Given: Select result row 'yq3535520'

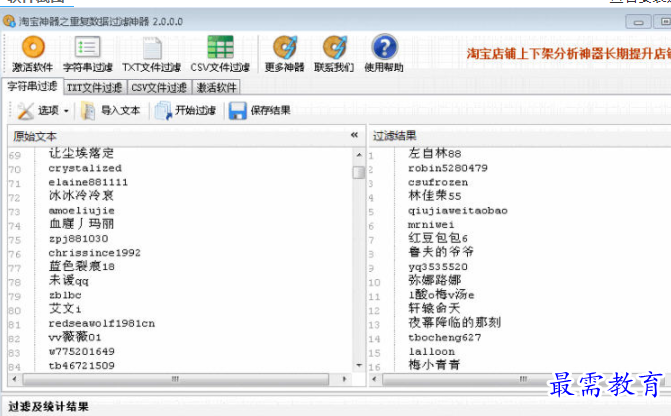Looking at the screenshot, I should [x=438, y=267].
